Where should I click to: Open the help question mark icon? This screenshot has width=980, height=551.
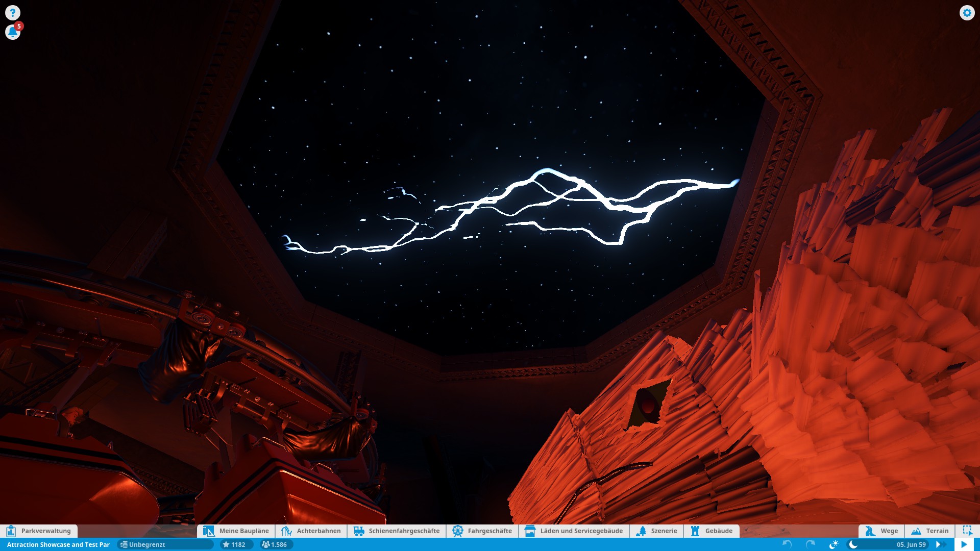[x=13, y=13]
